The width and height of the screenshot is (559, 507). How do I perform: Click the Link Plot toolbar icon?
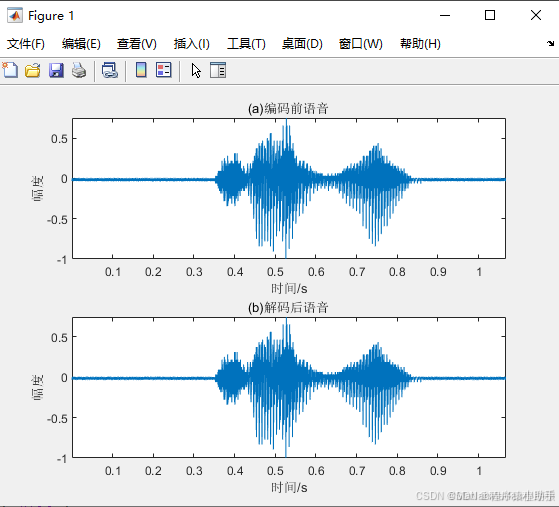[110, 70]
